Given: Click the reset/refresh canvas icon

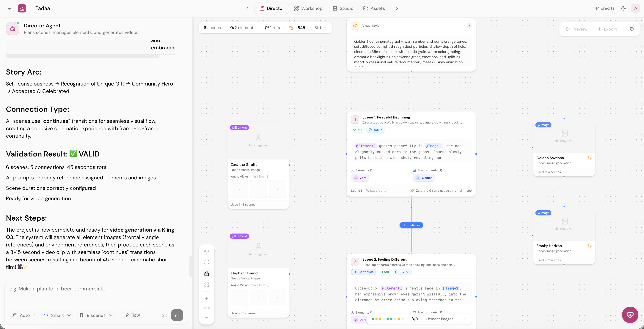Looking at the screenshot, I should pos(632,29).
